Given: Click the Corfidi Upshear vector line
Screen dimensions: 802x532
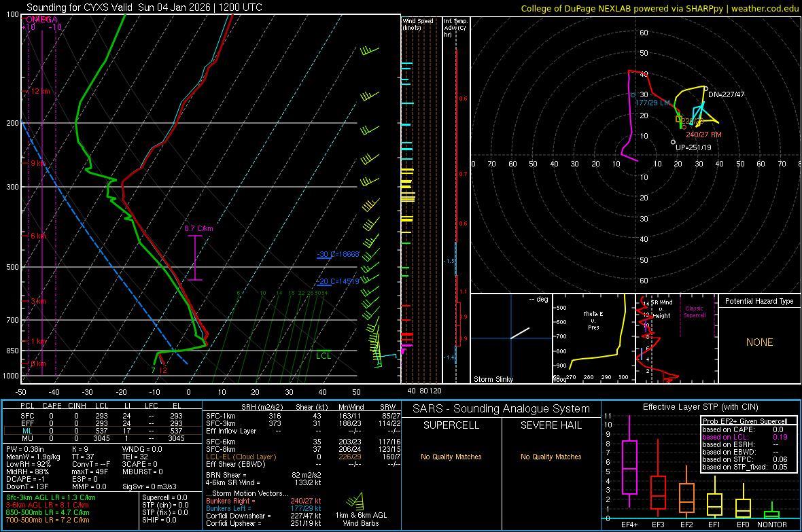Looking at the screenshot, I should (264, 523).
